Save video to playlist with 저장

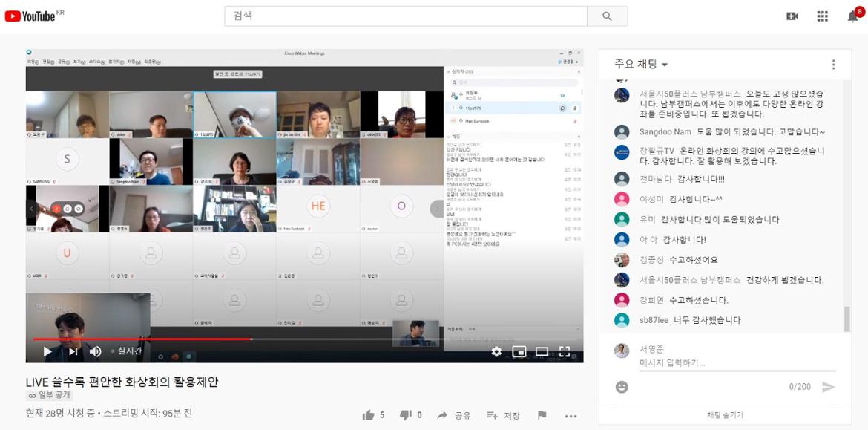coord(503,415)
